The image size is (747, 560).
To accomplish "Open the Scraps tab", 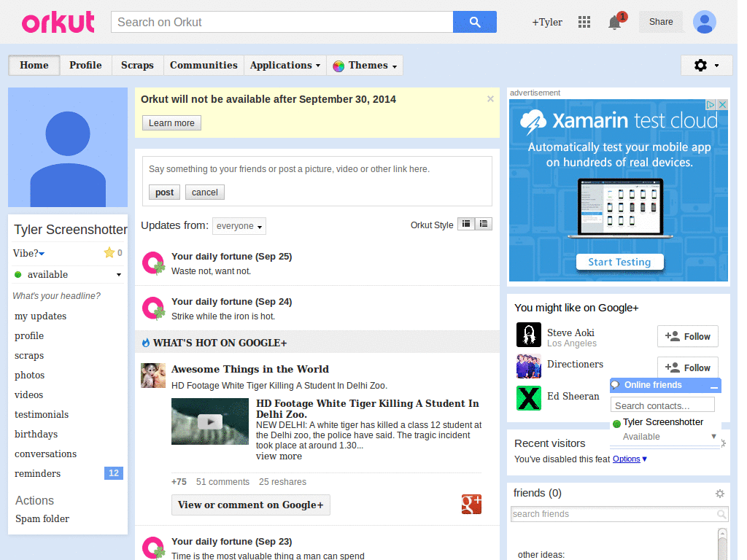I will coord(137,65).
